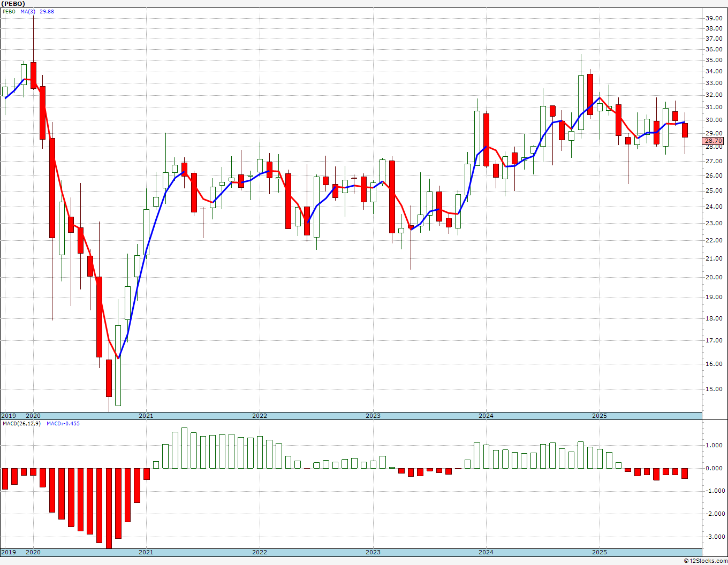Select the 16.00 price axis label
This screenshot has height=565, width=728.
pyautogui.click(x=714, y=364)
